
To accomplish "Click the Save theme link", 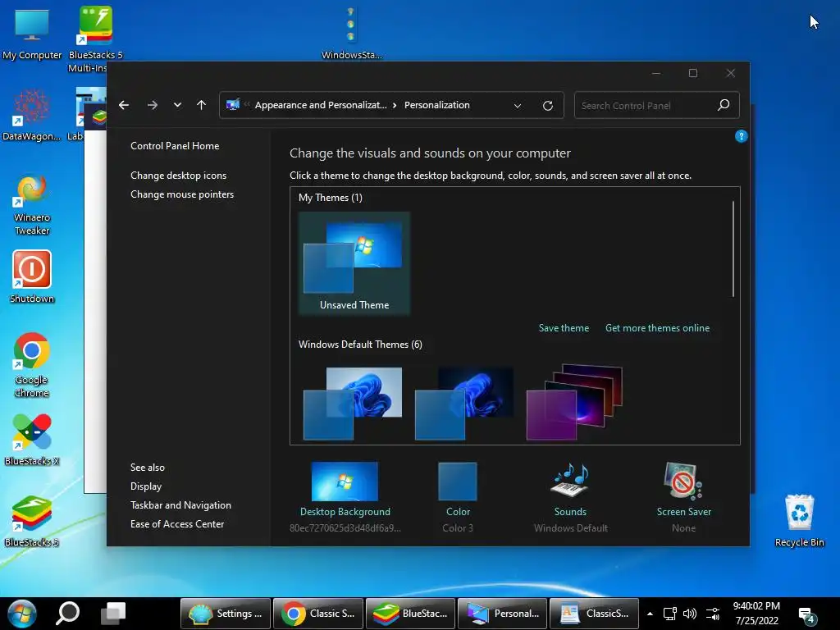I will [564, 328].
